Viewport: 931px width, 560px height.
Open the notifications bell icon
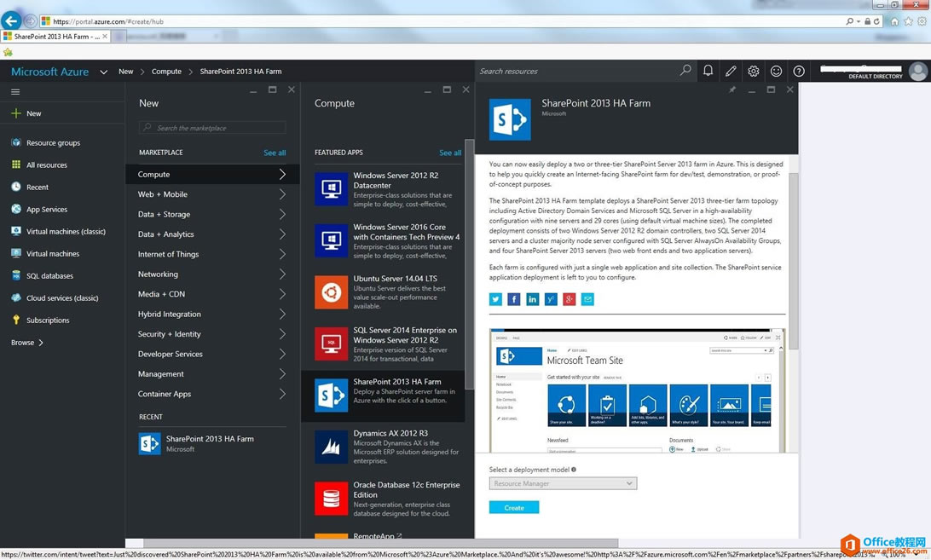point(708,72)
